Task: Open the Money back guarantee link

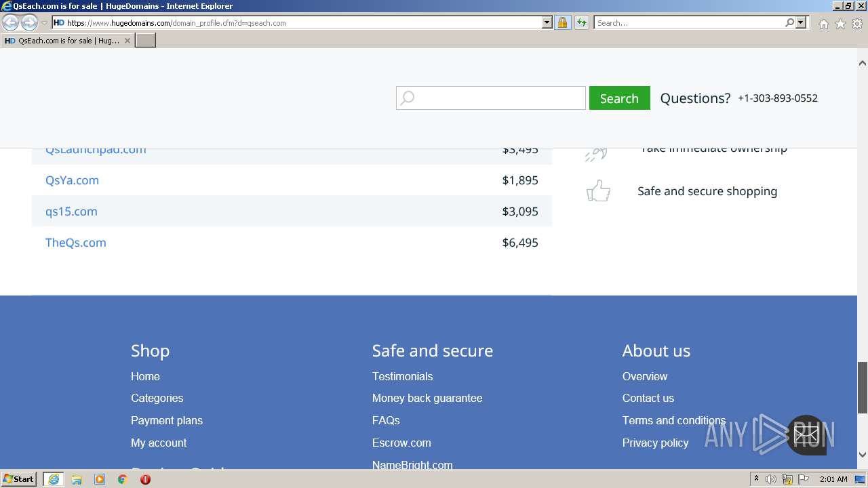Action: [x=427, y=398]
